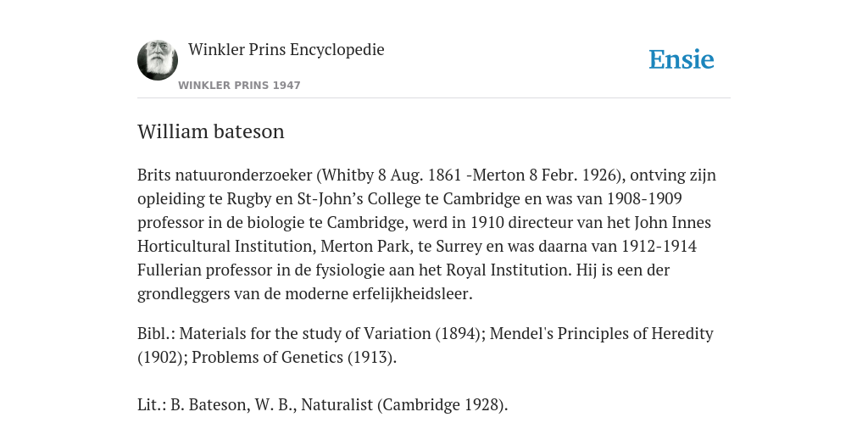Image resolution: width=868 pixels, height=434 pixels.
Task: Click the 'Lit.: B. Bateson' reference line
Action: 323,404
